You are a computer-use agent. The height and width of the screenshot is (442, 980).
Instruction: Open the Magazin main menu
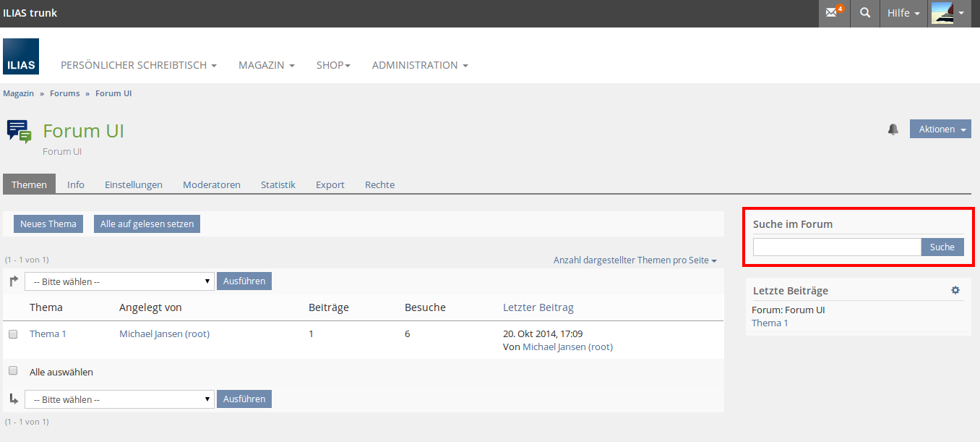click(x=266, y=65)
